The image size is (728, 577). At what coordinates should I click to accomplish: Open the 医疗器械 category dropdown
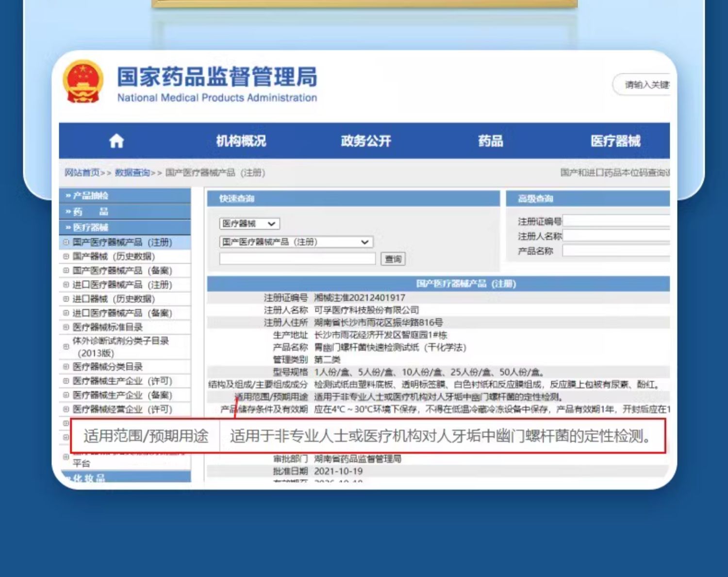click(x=249, y=223)
